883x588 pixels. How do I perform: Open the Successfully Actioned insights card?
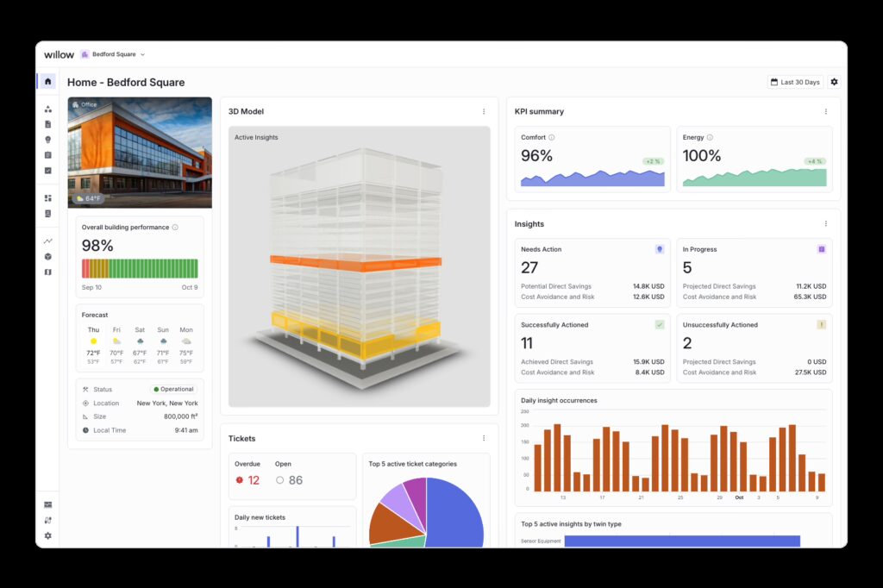(x=592, y=348)
